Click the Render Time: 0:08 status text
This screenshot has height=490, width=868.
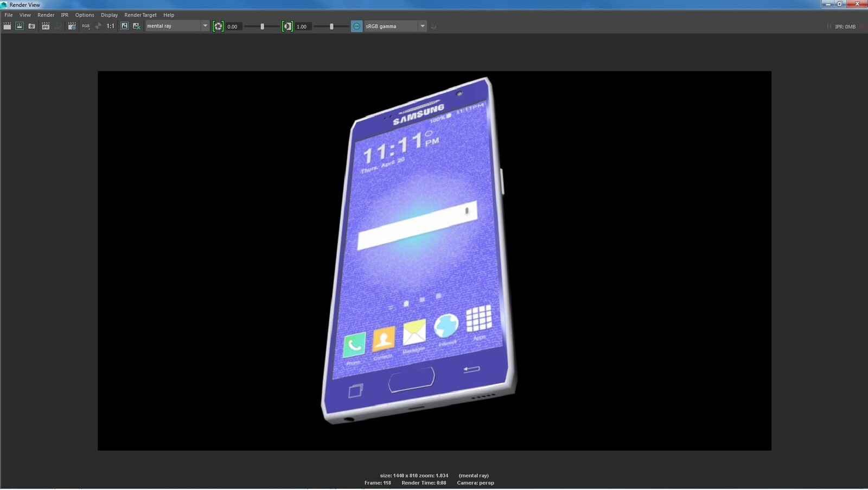point(424,483)
